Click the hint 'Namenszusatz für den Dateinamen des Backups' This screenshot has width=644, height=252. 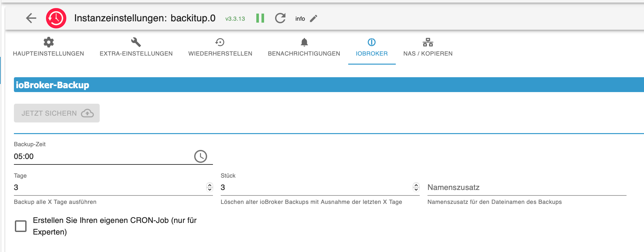click(494, 202)
